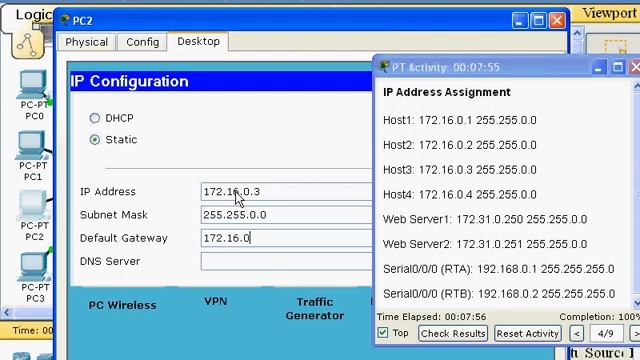The width and height of the screenshot is (640, 360).
Task: Go to previous activity page
Action: (x=577, y=333)
